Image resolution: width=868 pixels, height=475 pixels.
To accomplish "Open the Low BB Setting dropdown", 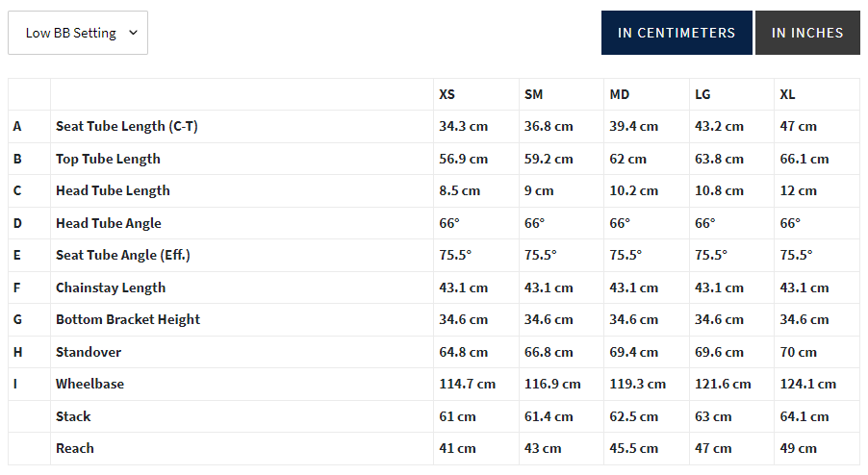I will pyautogui.click(x=78, y=33).
